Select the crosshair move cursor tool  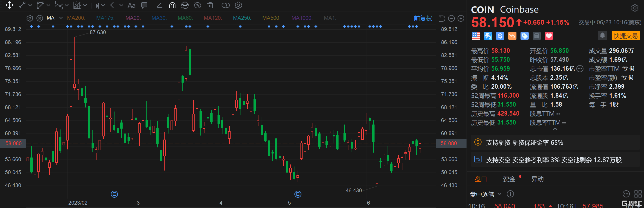click(x=9, y=5)
